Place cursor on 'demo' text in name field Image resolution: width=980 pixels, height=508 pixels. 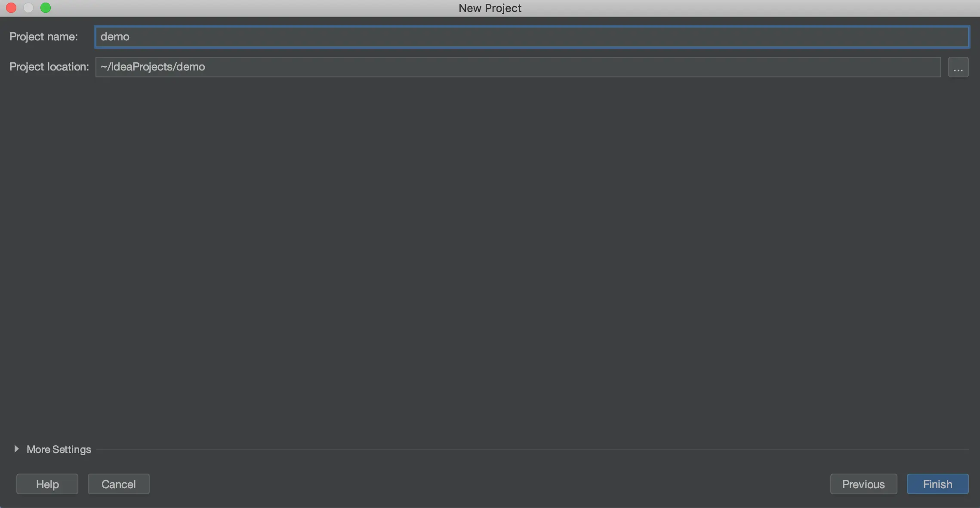[x=115, y=37]
